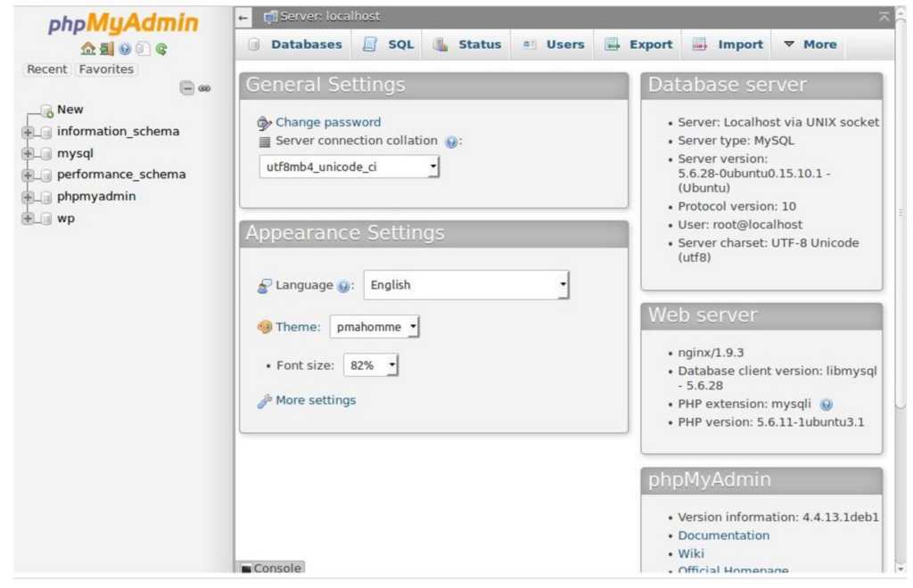Click the help icon beside Language
This screenshot has width=913, height=588.
click(x=343, y=286)
